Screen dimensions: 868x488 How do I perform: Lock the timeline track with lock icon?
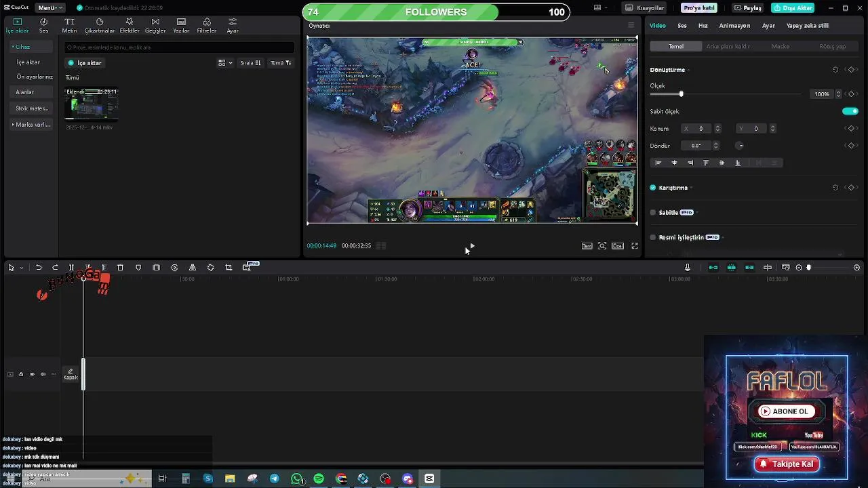click(21, 374)
